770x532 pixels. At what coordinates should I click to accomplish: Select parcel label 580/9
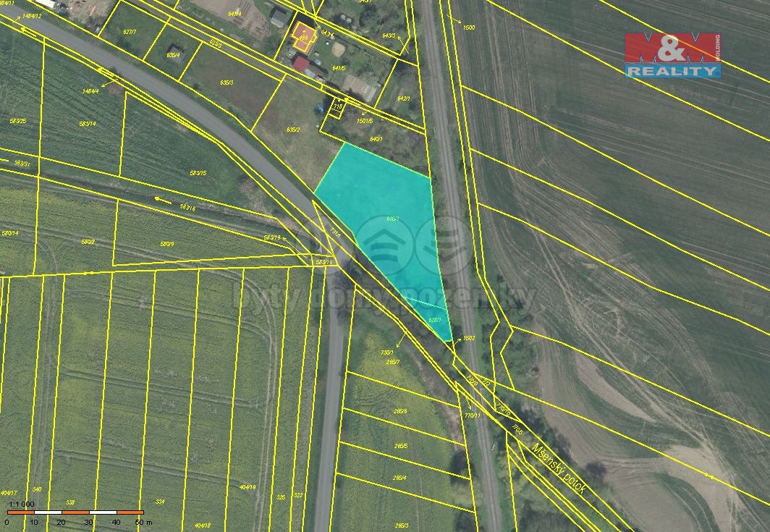pyautogui.click(x=166, y=243)
